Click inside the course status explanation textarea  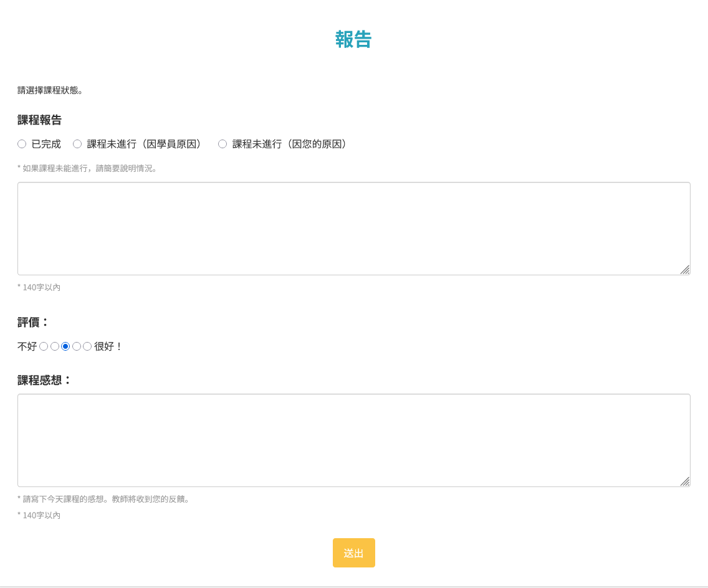click(x=353, y=227)
